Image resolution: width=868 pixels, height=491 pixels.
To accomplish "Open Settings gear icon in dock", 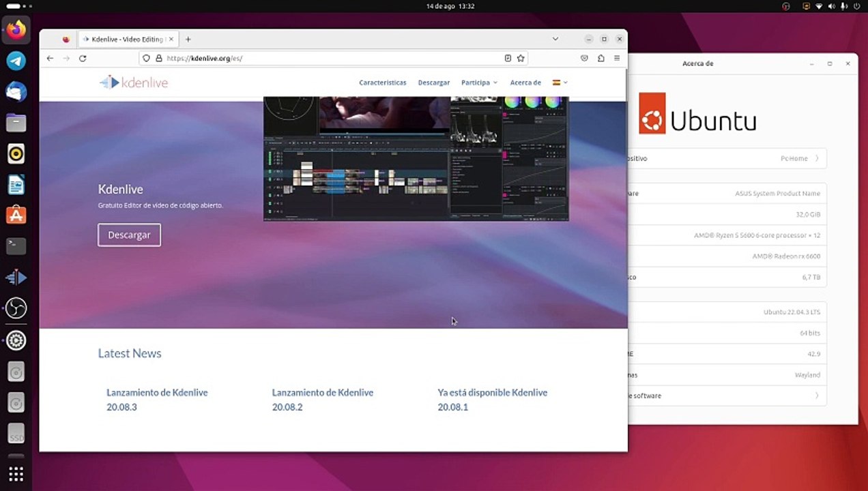I will (x=16, y=340).
